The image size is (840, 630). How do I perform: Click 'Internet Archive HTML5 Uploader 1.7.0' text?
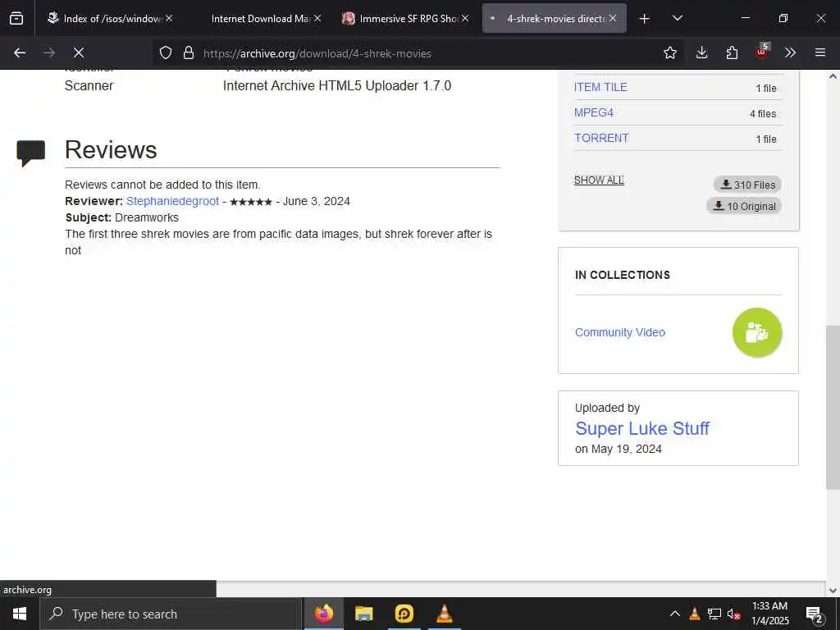pyautogui.click(x=337, y=85)
